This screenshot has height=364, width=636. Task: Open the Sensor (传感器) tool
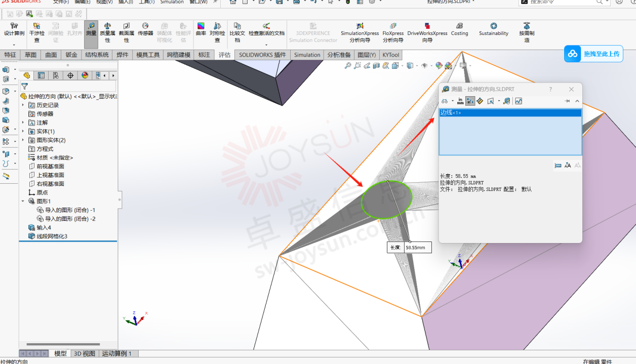pos(145,29)
